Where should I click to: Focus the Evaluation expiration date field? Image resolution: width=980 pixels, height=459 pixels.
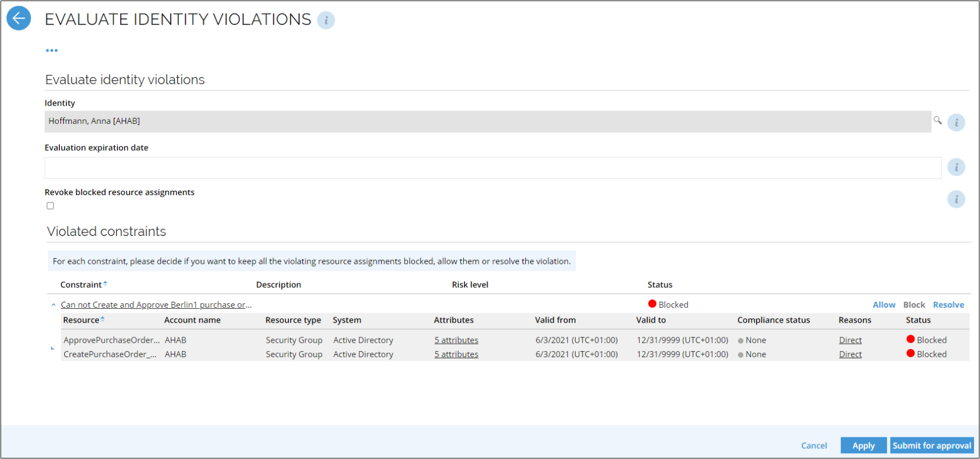(x=493, y=168)
